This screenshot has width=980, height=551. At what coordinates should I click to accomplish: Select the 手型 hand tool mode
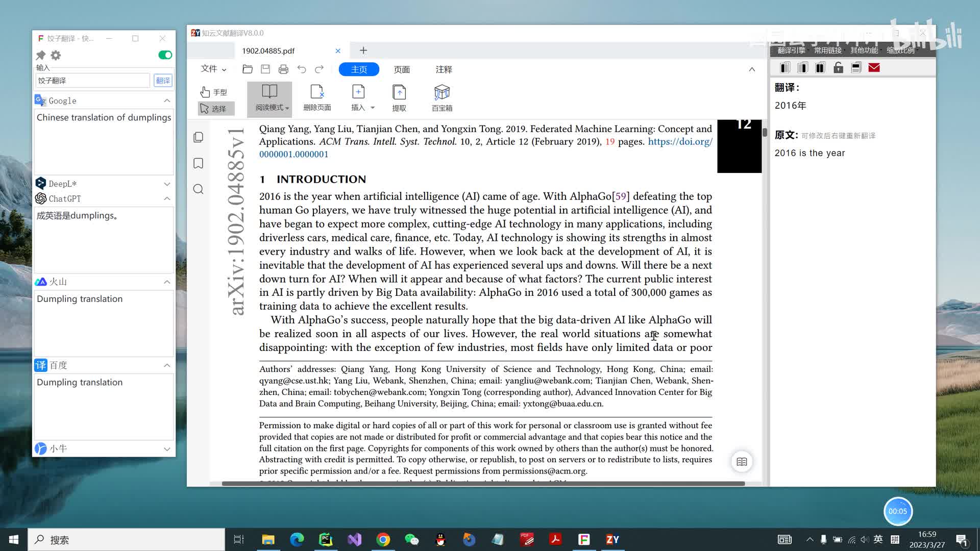pos(214,92)
